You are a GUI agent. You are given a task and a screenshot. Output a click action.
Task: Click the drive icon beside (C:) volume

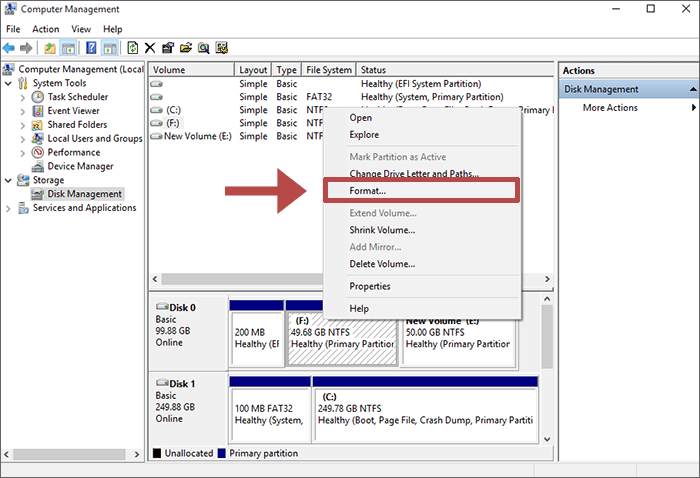point(156,110)
